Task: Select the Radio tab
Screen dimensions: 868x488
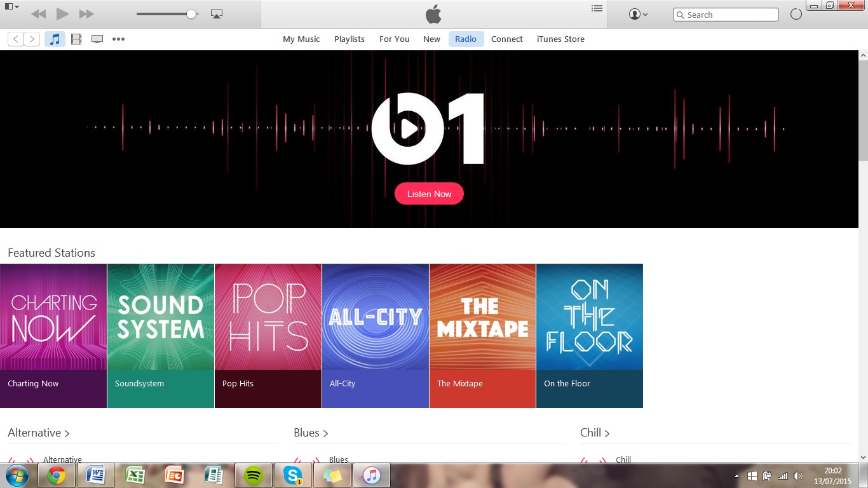Action: (x=466, y=39)
